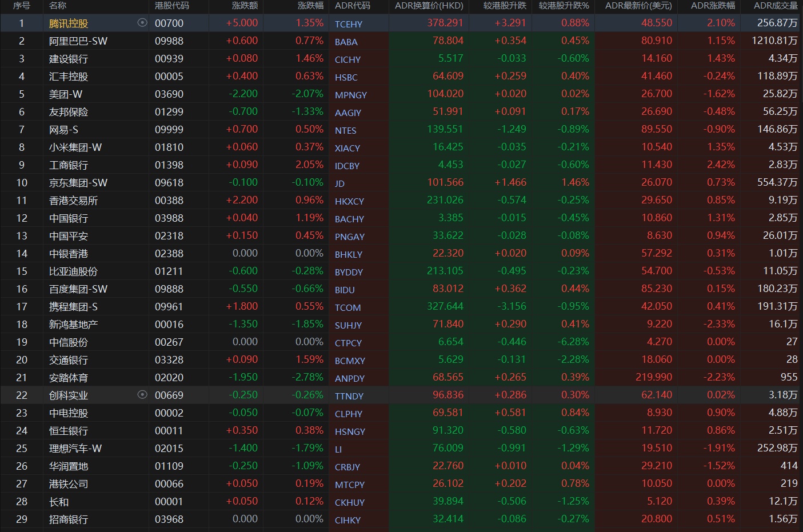Viewport: 803px width, 532px height.
Task: Select the BABA ADR code
Action: click(346, 42)
